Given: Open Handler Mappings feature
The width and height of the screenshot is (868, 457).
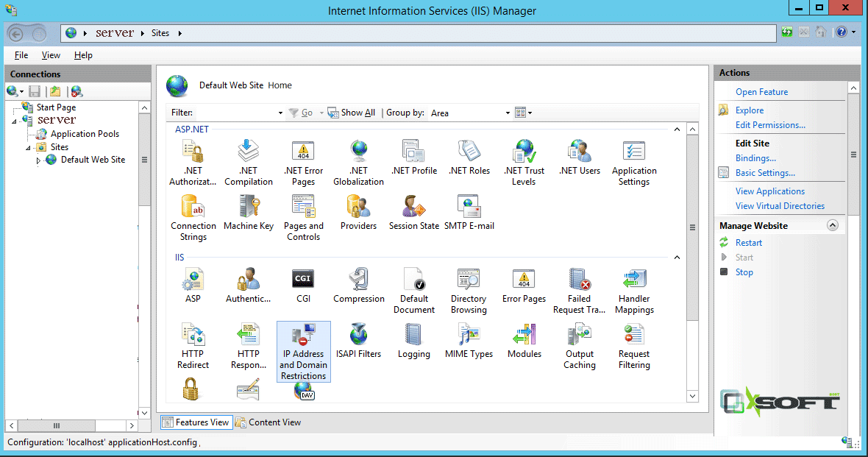Looking at the screenshot, I should pyautogui.click(x=634, y=291).
